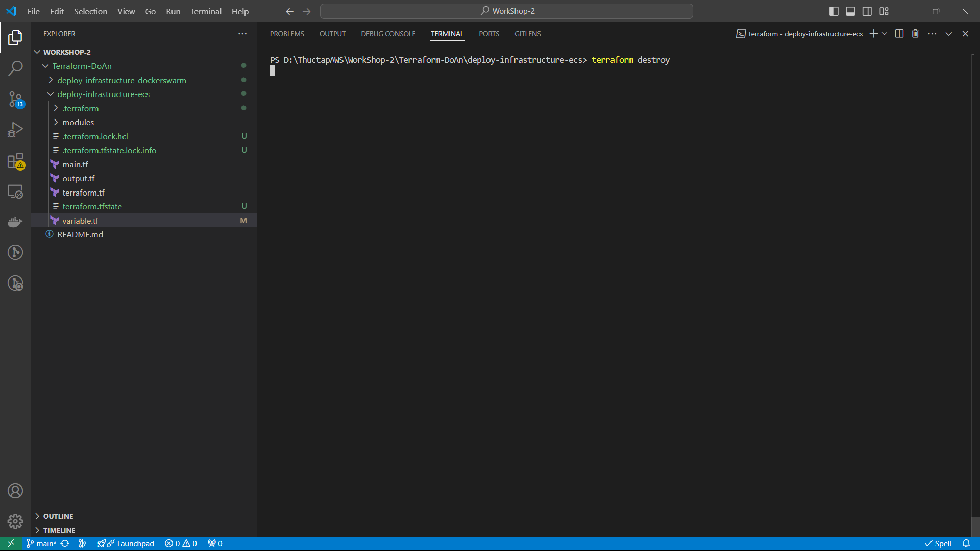Collapse the Terraform-DoAn folder
The height and width of the screenshot is (551, 980).
pos(45,66)
